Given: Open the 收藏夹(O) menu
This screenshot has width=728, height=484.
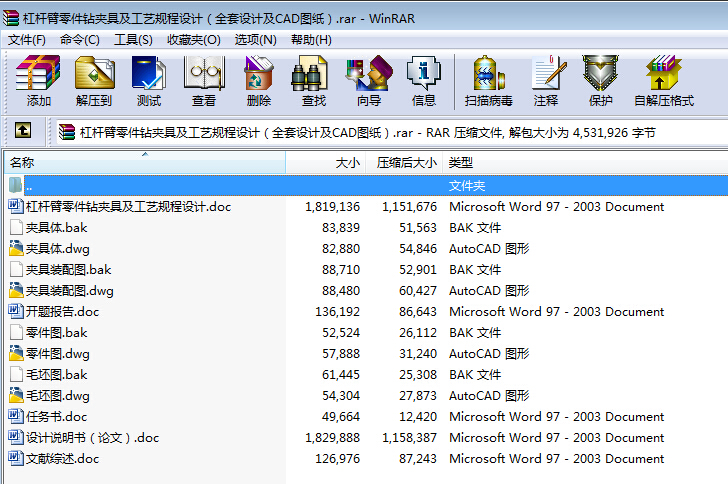Looking at the screenshot, I should (x=194, y=40).
